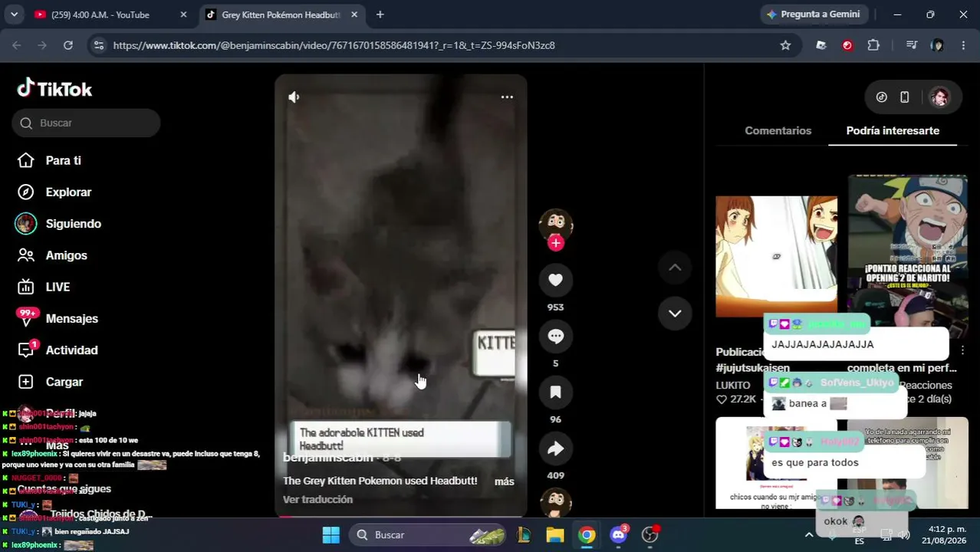The height and width of the screenshot is (552, 980).
Task: Open the Amigos section
Action: click(x=66, y=255)
